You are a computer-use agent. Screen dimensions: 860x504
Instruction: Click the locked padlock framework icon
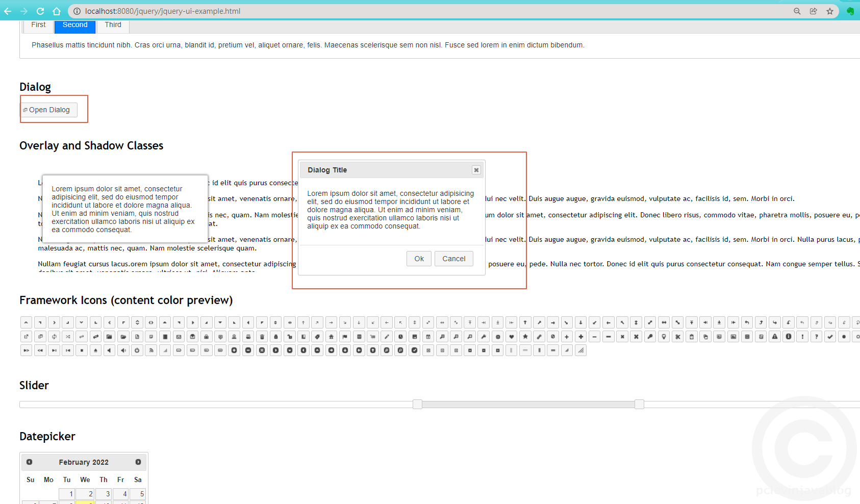pyautogui.click(x=275, y=337)
